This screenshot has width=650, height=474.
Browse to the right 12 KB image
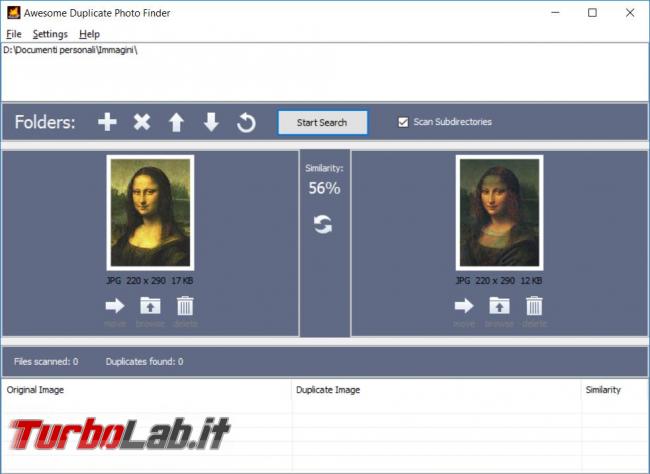pos(499,306)
